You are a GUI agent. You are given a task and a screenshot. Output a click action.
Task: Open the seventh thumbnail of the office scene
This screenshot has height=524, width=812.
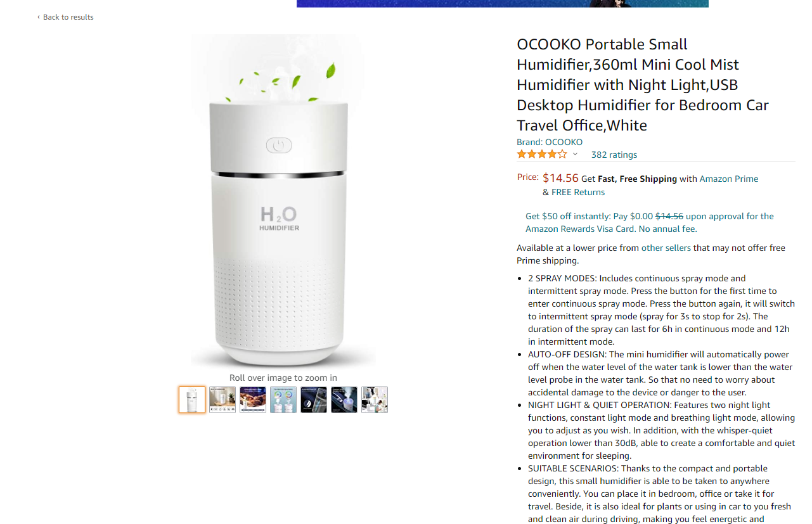375,400
